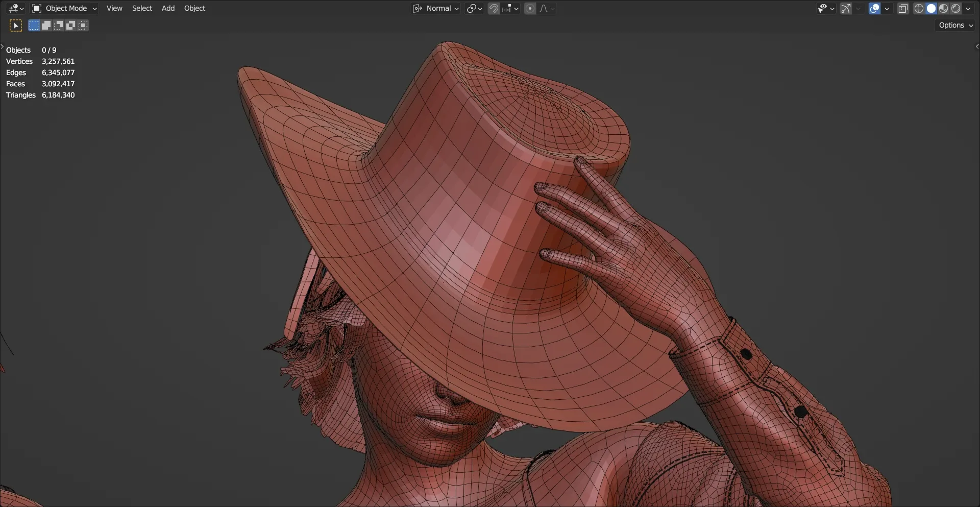The width and height of the screenshot is (980, 507).
Task: Click the Vertices count '3,257,561'
Action: (58, 61)
